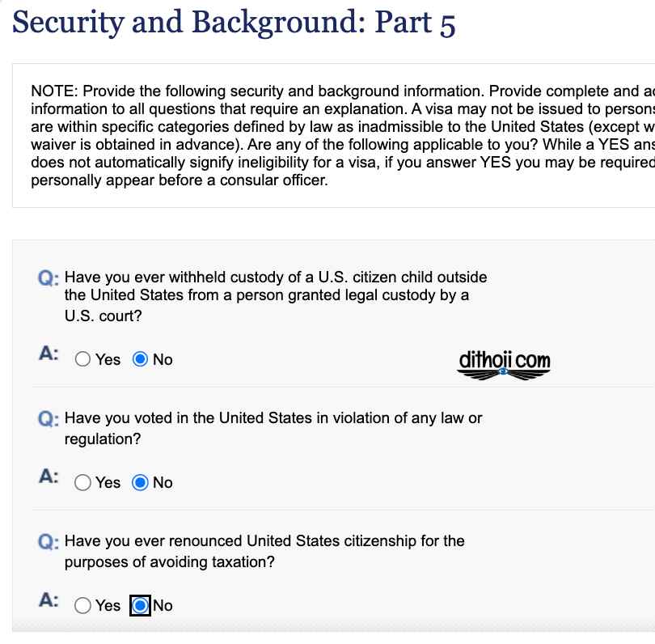Viewport: 655px width, 644px height.
Task: Click the Q: icon beside renounced citizenship question
Action: tap(49, 542)
